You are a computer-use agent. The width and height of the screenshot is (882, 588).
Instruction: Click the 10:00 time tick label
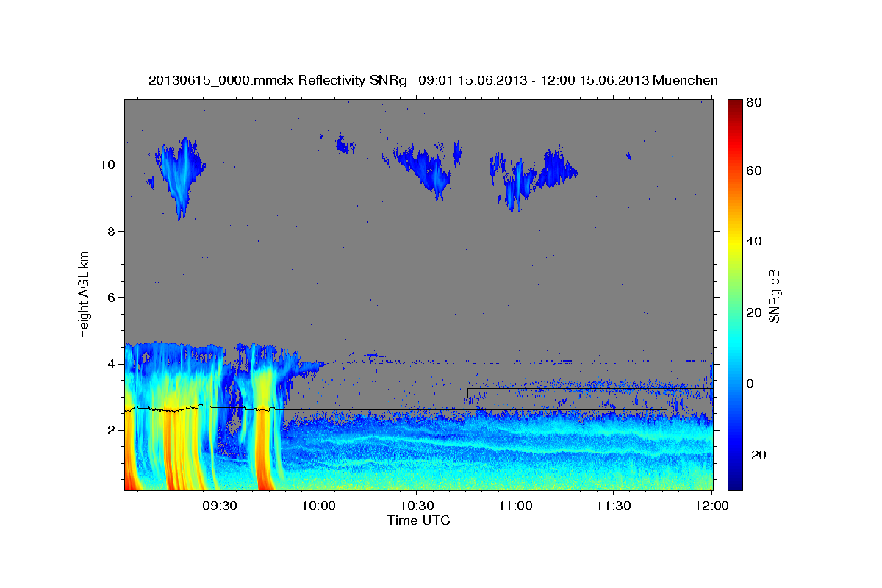(318, 506)
